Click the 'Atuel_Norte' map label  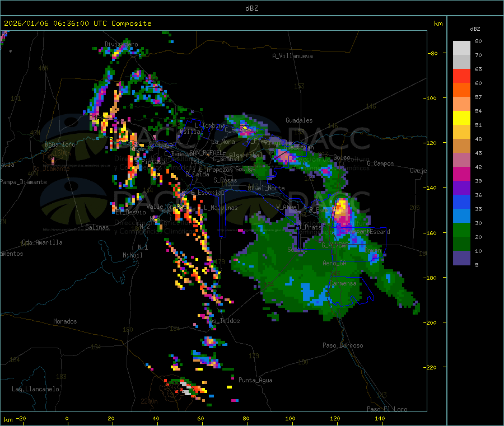tap(266, 188)
